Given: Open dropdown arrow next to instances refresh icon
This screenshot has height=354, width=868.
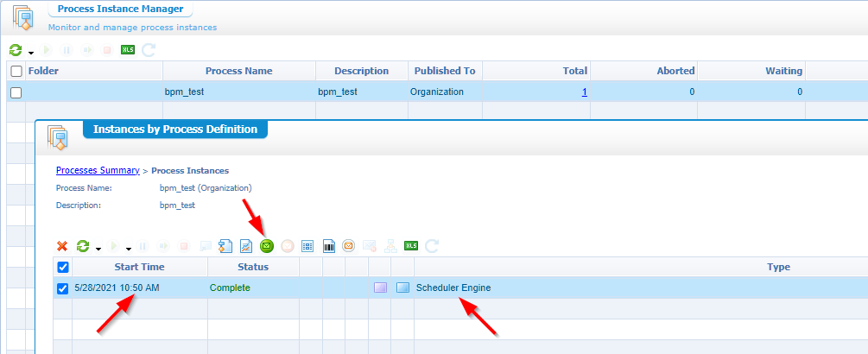Looking at the screenshot, I should click(x=98, y=249).
